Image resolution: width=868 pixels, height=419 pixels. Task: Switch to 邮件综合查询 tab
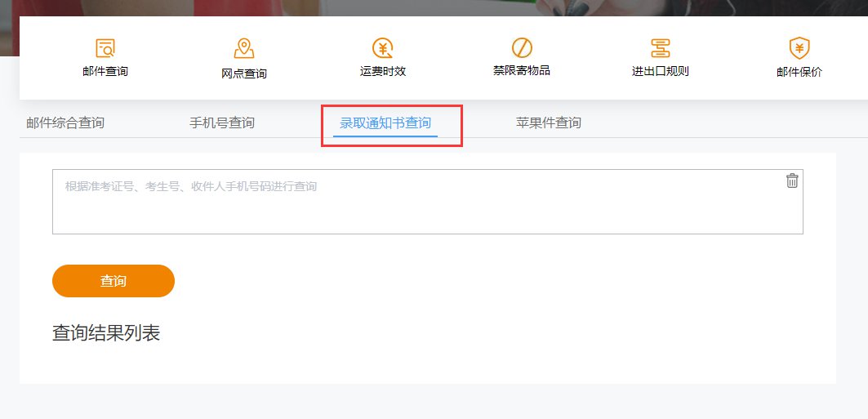click(x=65, y=123)
